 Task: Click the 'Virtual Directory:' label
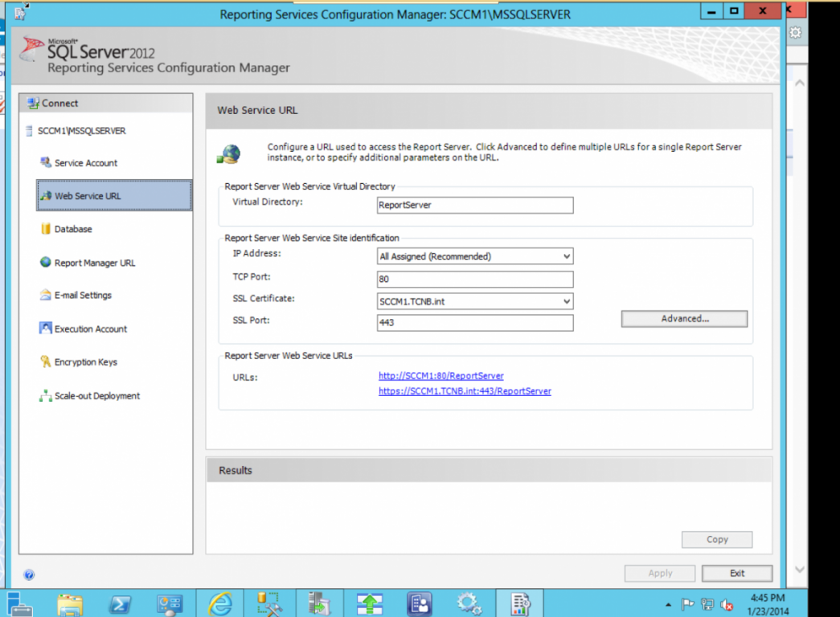tap(268, 202)
